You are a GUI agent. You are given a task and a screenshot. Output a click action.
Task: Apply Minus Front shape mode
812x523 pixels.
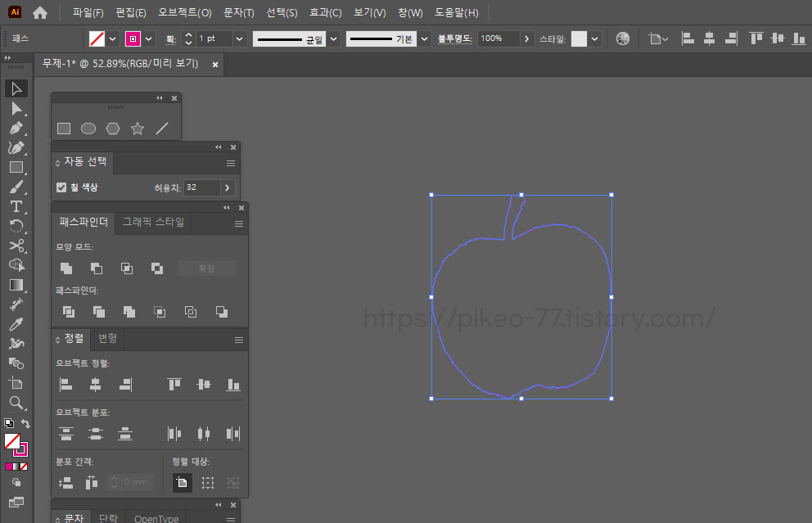97,268
